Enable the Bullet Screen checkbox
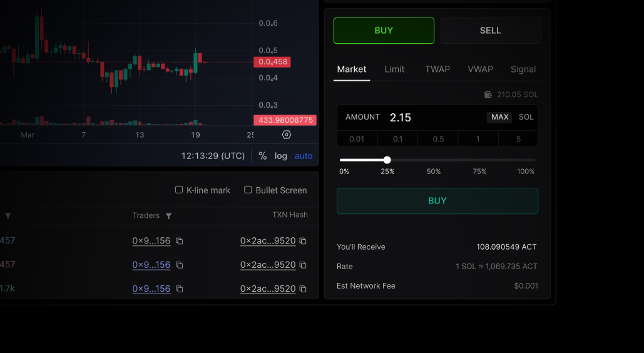Image resolution: width=644 pixels, height=353 pixels. click(x=248, y=190)
